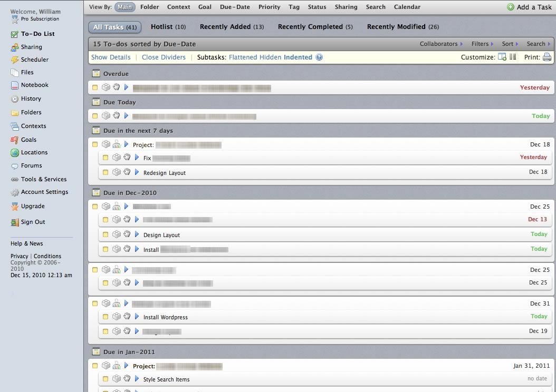Click the Print printer icon

point(547,57)
